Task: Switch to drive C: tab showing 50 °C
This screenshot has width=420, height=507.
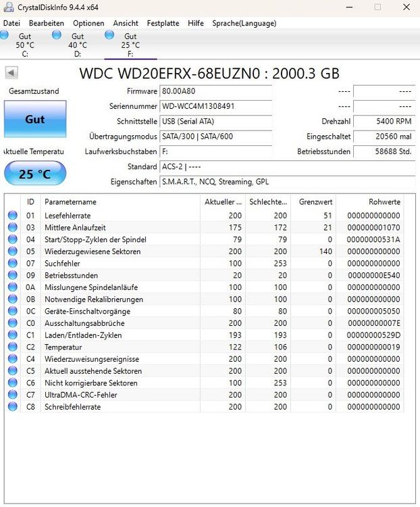Action: click(x=25, y=45)
